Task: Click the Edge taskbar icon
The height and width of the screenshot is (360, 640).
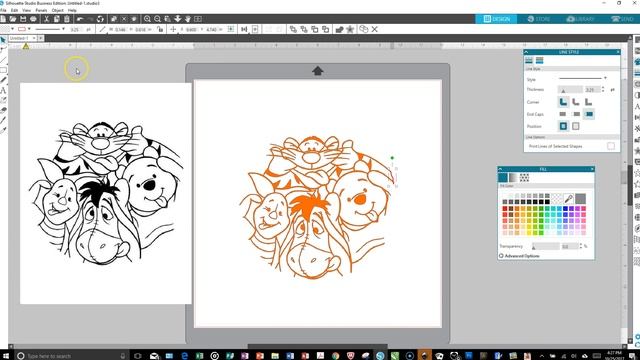Action: [x=184, y=356]
